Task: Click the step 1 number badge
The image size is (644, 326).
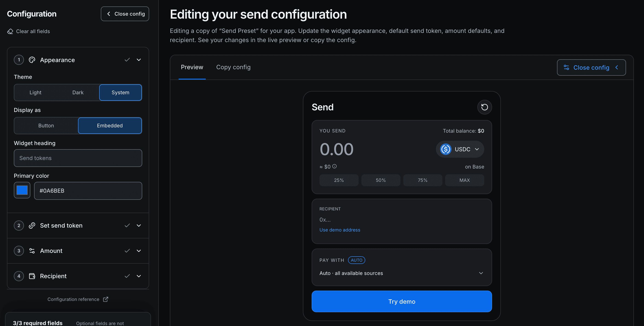Action: point(19,60)
